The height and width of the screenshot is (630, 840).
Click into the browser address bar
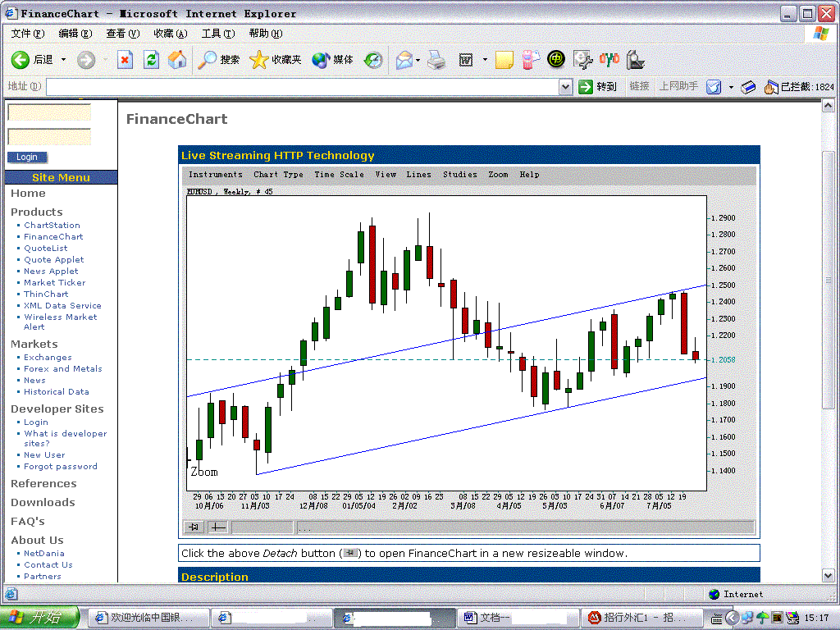(x=303, y=87)
